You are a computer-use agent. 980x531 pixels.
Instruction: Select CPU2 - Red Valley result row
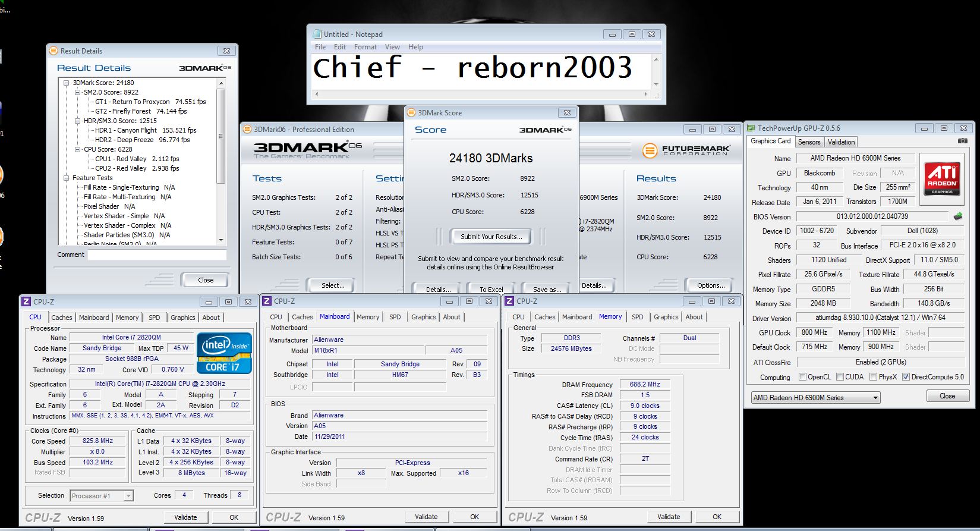[x=137, y=168]
